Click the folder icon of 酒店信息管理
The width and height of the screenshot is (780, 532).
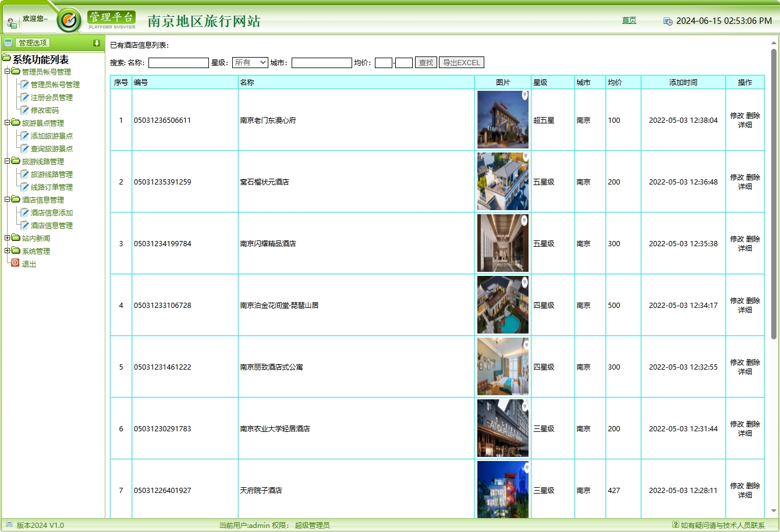(x=16, y=200)
